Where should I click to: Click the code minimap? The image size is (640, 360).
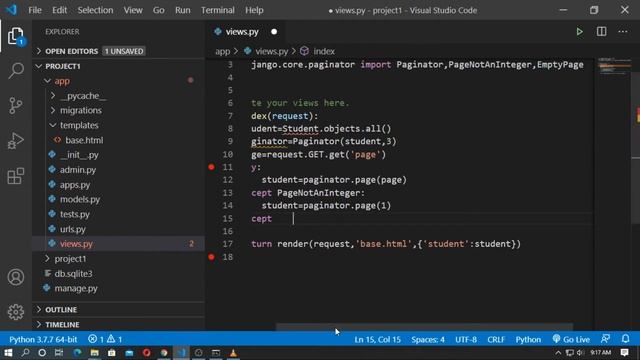coord(614,67)
